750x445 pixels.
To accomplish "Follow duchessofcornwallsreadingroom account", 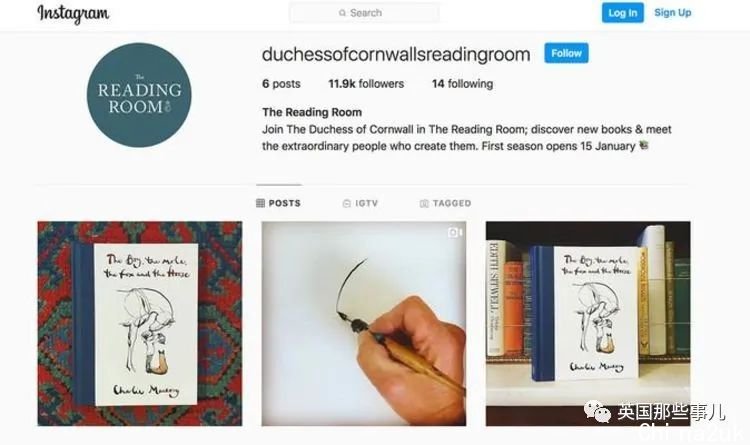I will click(566, 53).
